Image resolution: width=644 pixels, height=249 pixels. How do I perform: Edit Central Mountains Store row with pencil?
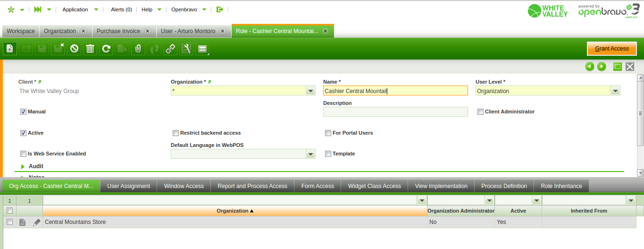pyautogui.click(x=37, y=222)
